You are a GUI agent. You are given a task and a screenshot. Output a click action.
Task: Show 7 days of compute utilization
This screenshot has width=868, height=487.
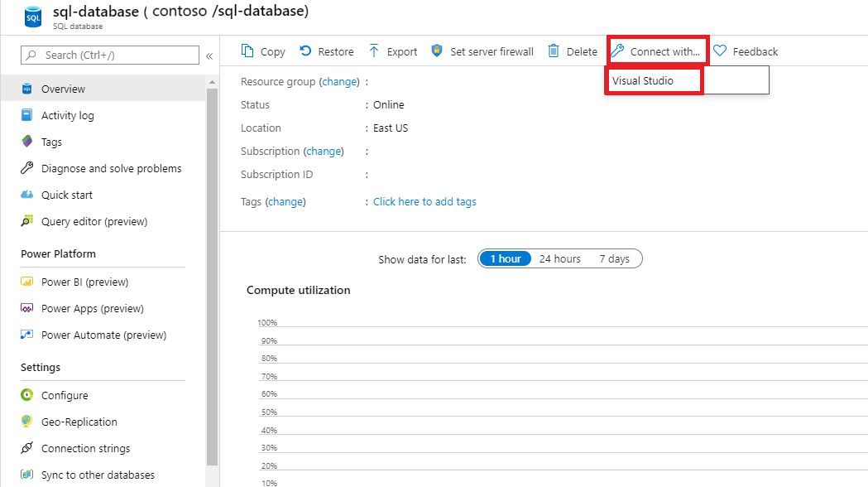coord(615,258)
